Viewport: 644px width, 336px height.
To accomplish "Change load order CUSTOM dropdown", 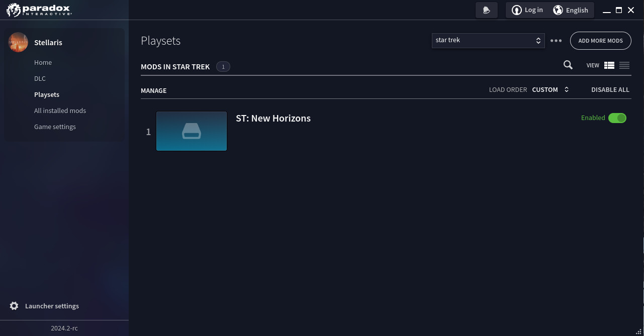I will pyautogui.click(x=550, y=89).
